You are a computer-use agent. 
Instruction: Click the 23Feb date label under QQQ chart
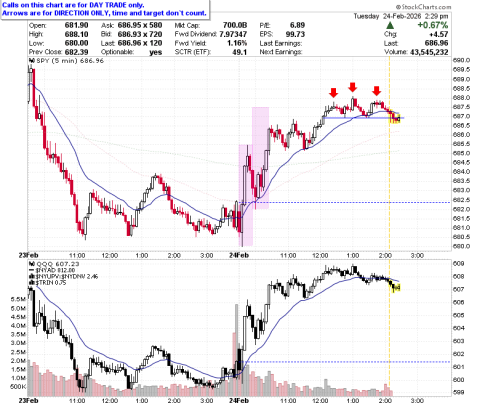click(x=29, y=400)
